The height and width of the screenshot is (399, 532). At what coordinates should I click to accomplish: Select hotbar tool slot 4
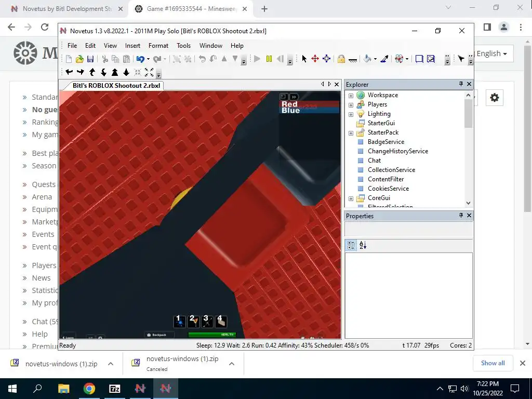[x=221, y=321]
